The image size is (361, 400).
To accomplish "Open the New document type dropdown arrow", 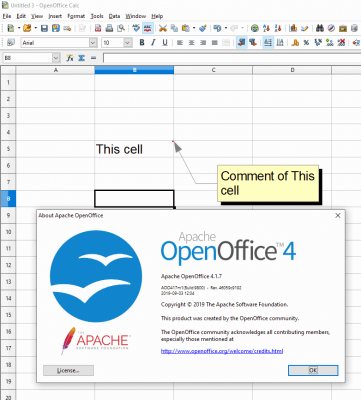I will pyautogui.click(x=19, y=28).
